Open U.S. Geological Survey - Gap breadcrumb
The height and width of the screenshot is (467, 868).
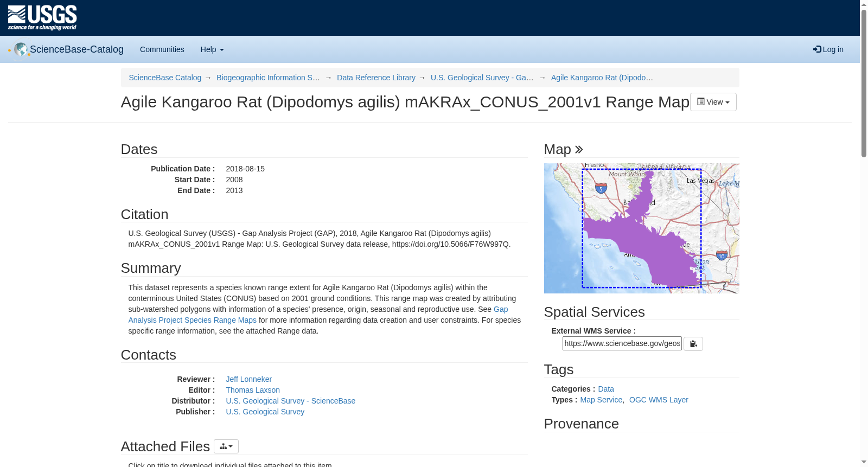coord(482,78)
